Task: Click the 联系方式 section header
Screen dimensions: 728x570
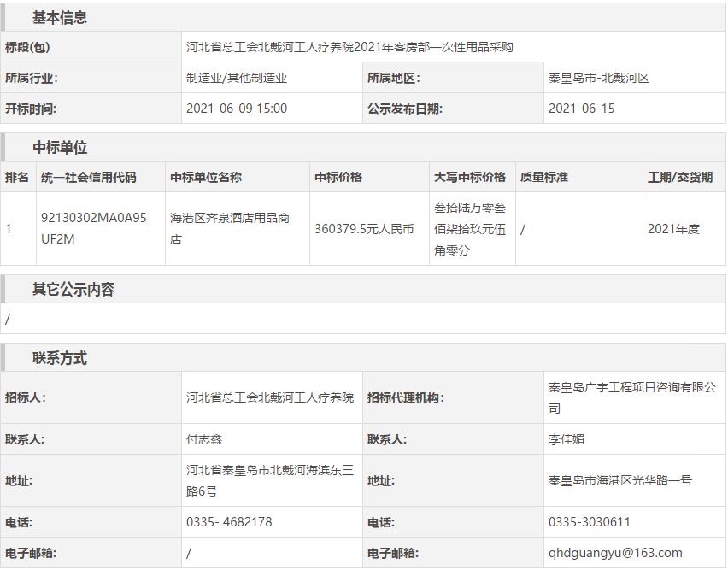Action: click(x=60, y=358)
